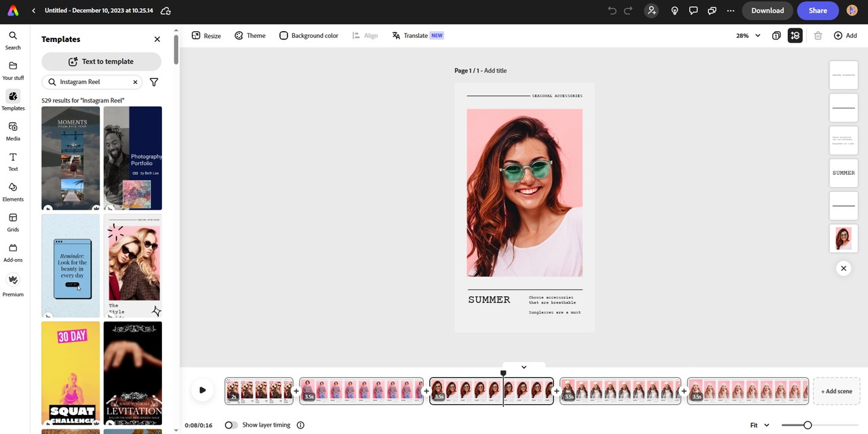Select the last 3.5s scene clip
This screenshot has width=868, height=434.
tap(748, 391)
